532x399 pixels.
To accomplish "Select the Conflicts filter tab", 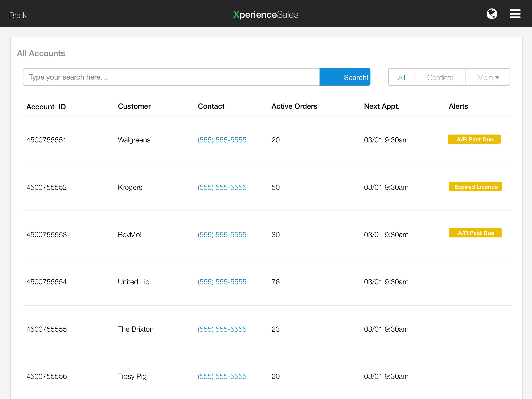I will click(x=440, y=77).
